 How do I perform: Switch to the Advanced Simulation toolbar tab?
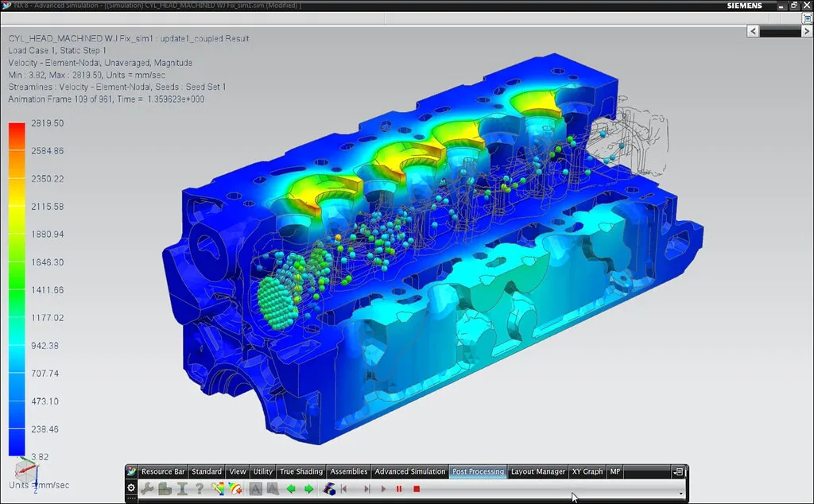click(409, 471)
